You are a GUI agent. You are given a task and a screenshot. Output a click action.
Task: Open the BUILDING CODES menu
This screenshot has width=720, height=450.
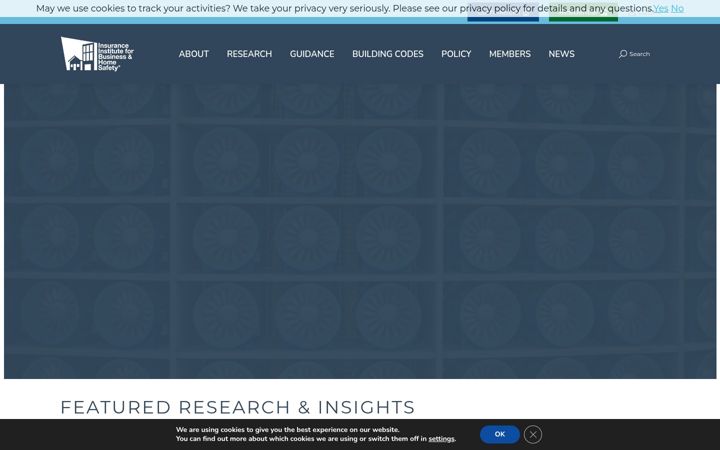[x=388, y=54]
